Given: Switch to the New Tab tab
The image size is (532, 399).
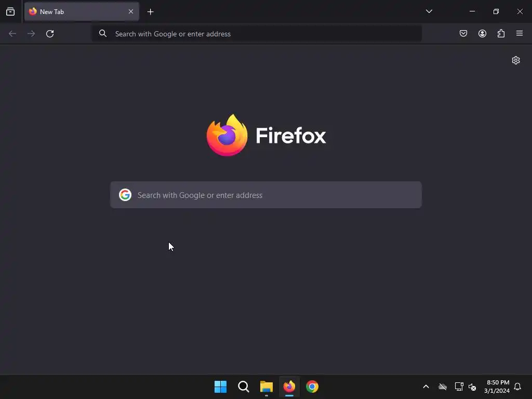Looking at the screenshot, I should [82, 11].
